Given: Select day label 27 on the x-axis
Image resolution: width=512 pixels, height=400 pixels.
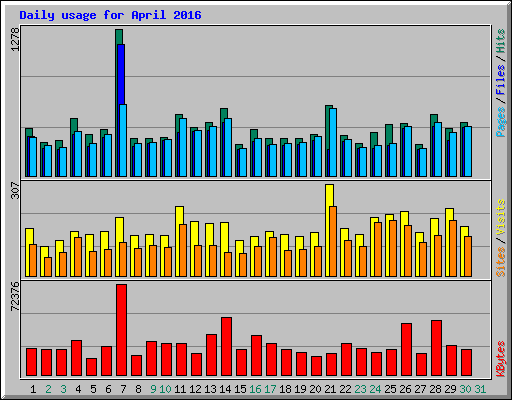Looking at the screenshot, I should (x=420, y=389).
